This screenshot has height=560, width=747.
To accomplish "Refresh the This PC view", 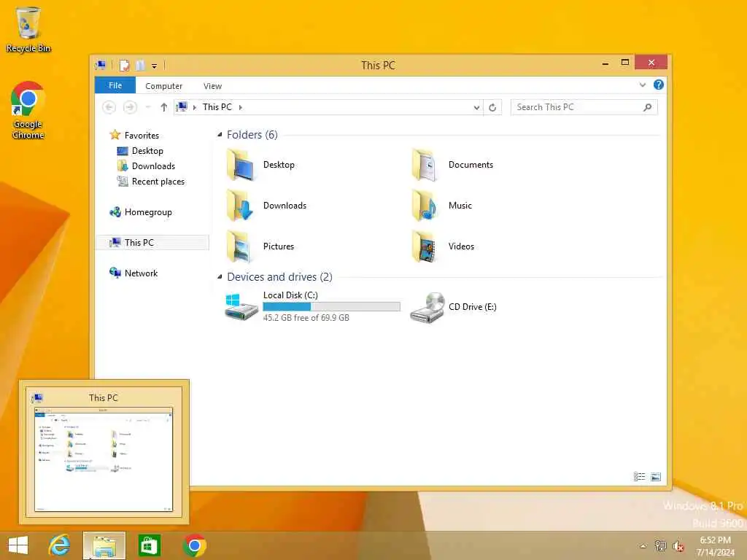I will 492,108.
